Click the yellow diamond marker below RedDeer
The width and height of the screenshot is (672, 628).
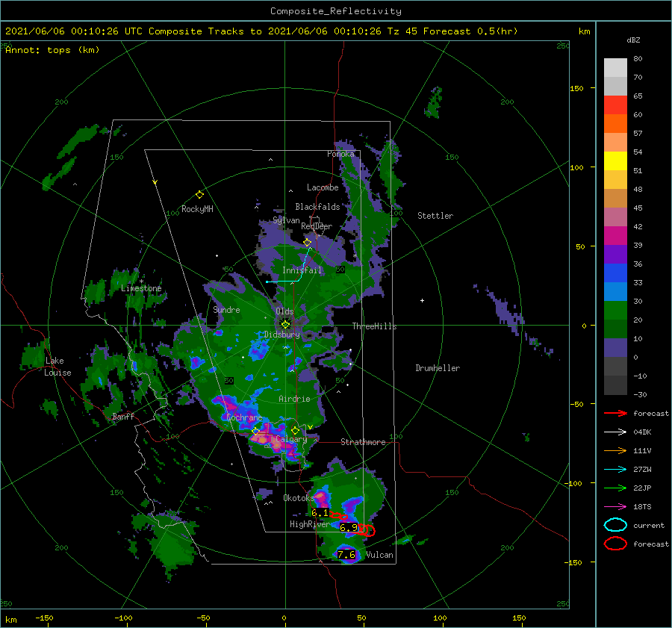point(307,243)
